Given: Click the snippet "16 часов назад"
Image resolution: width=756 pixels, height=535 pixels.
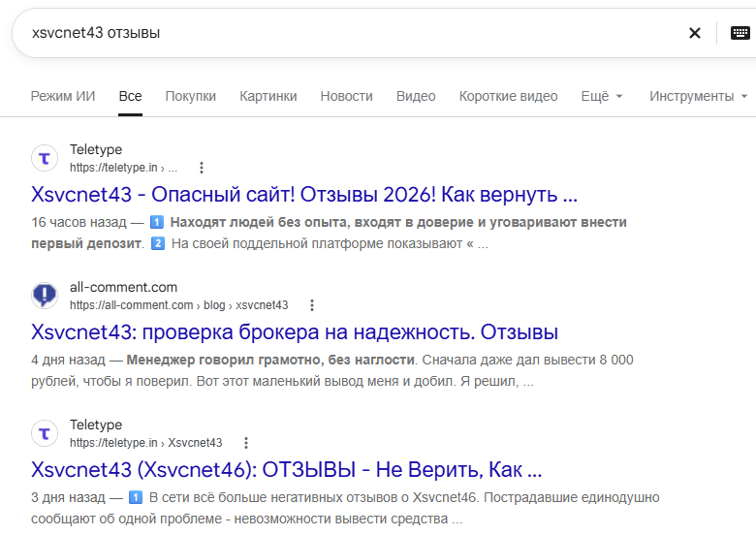Looking at the screenshot, I should [79, 222].
